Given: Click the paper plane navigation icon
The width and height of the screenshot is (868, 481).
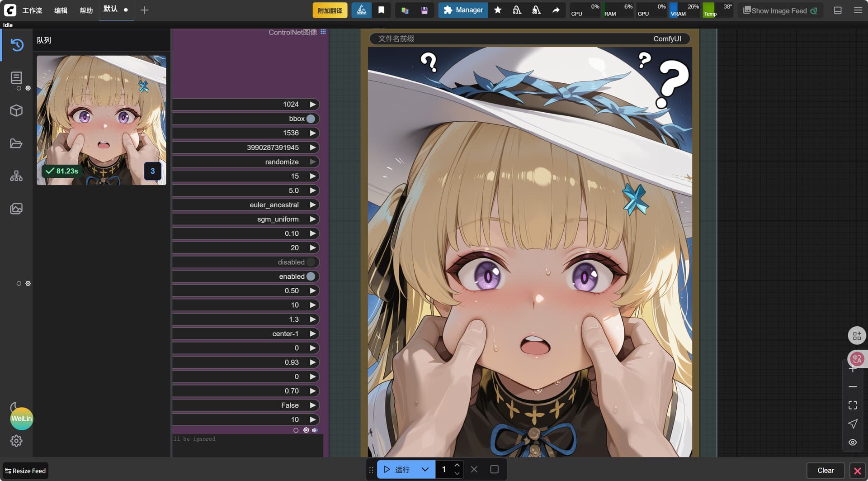Looking at the screenshot, I should coord(853,424).
